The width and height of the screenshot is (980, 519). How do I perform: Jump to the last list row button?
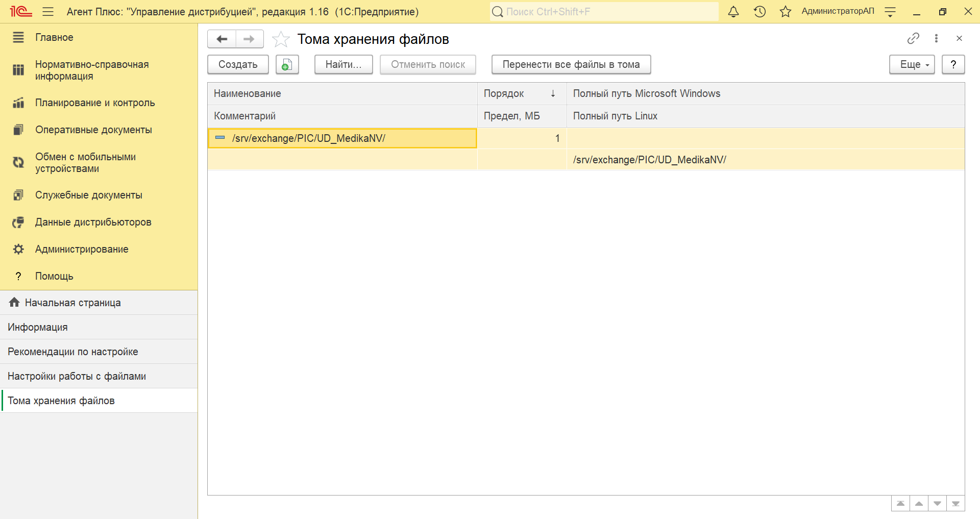tap(955, 504)
